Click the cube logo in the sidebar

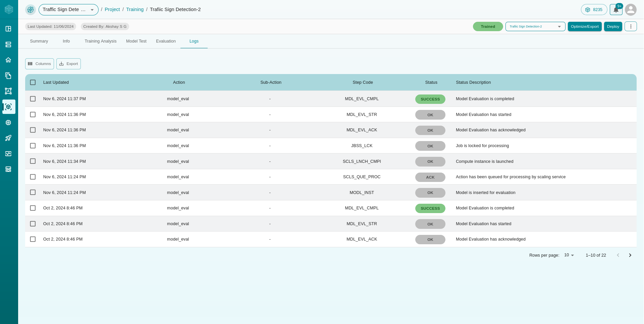coord(9,9)
